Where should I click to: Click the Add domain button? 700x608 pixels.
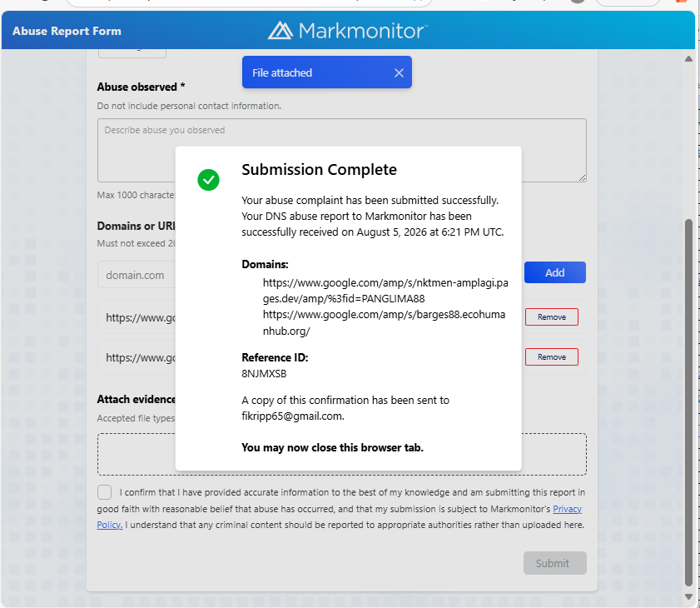pos(554,272)
